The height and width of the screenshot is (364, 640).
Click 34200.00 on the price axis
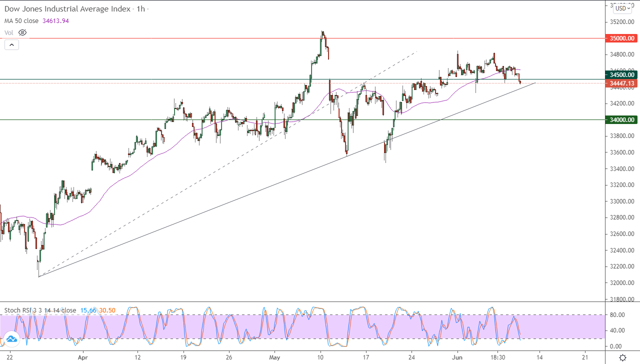[622, 103]
